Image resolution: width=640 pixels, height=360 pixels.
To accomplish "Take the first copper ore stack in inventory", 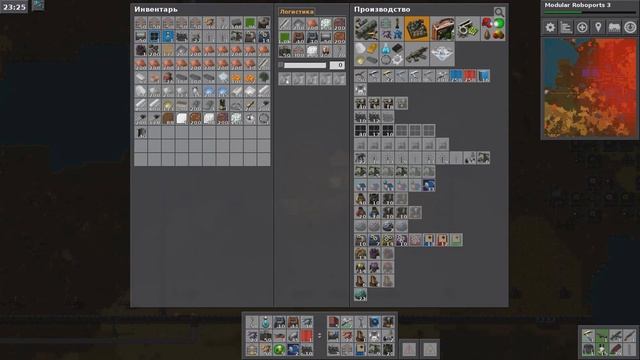I will click(x=196, y=50).
